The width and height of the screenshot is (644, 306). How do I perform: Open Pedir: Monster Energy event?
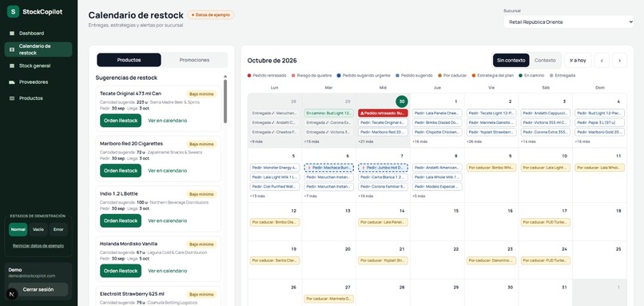click(275, 168)
